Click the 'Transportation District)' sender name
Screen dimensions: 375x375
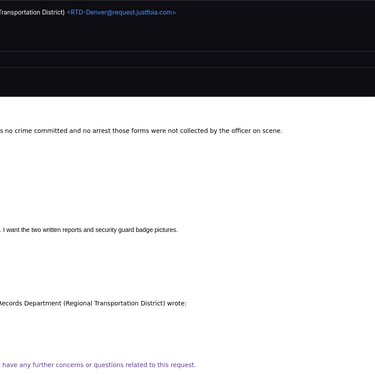point(32,12)
